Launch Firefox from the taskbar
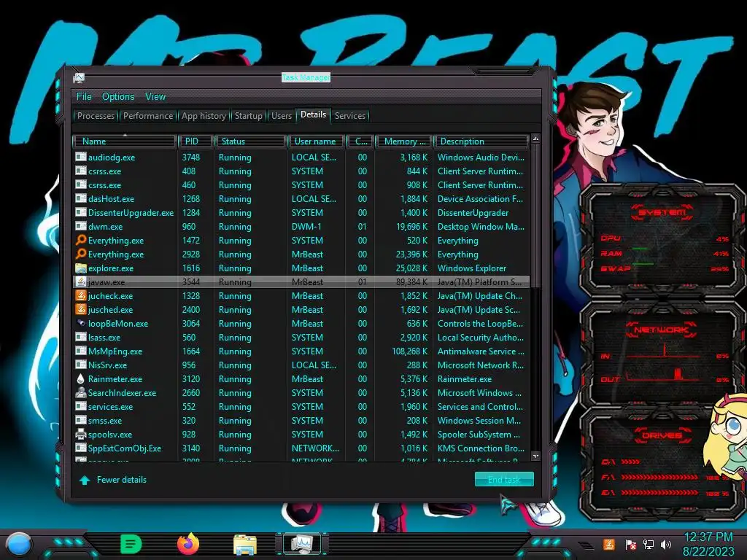 pyautogui.click(x=188, y=544)
